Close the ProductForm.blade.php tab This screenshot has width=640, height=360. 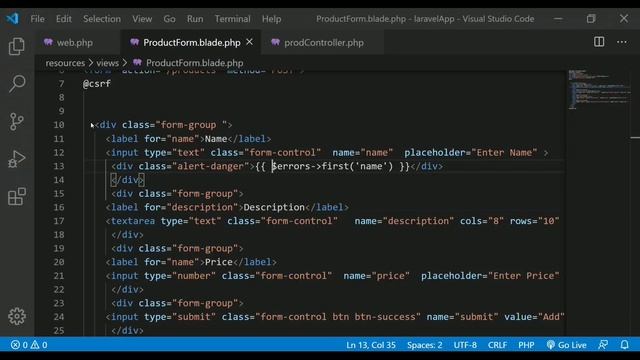[x=249, y=42]
